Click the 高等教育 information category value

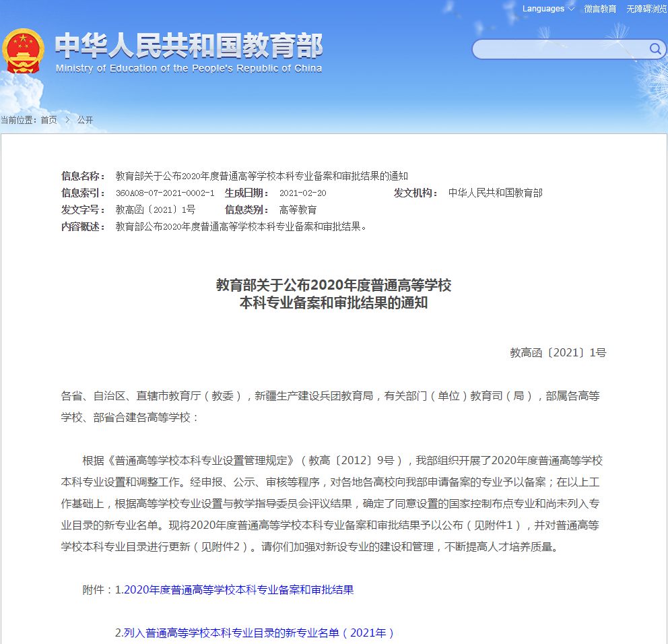(298, 210)
